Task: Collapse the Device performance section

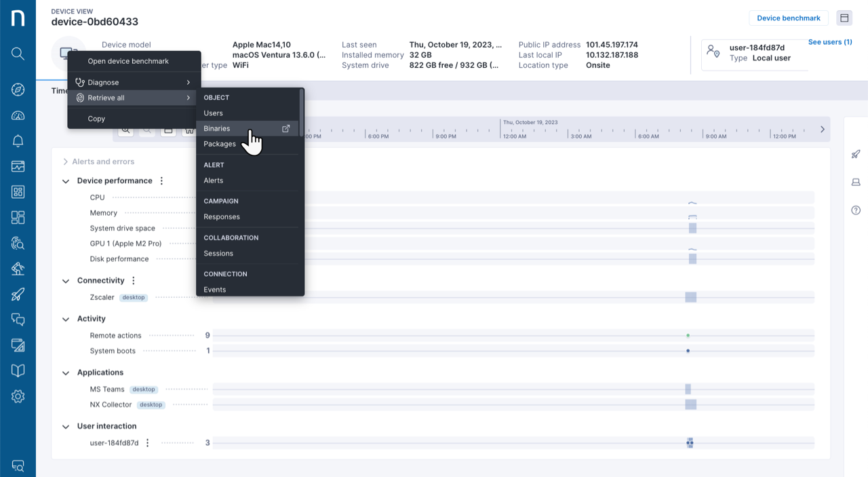Action: (66, 181)
